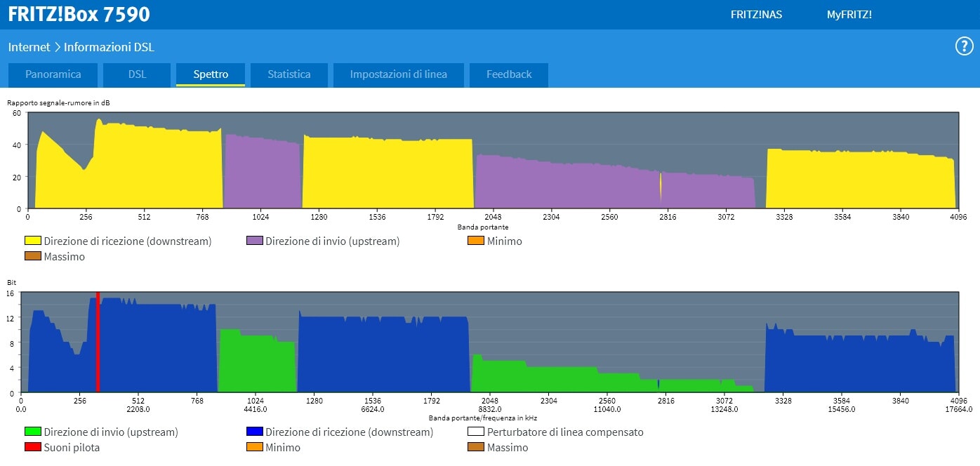Image resolution: width=980 pixels, height=466 pixels.
Task: Select the Spettro tab
Action: tap(211, 74)
